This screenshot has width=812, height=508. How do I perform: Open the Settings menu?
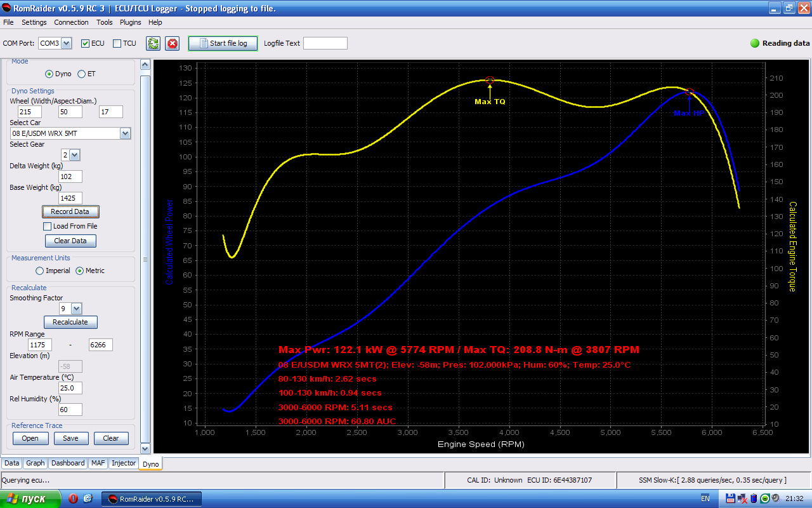34,22
